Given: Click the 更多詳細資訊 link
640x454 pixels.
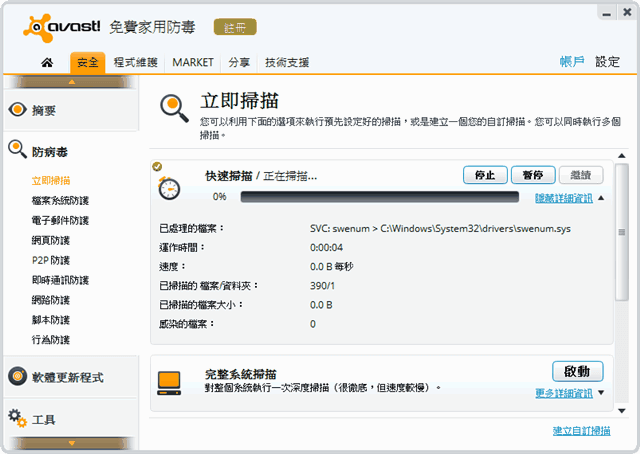Looking at the screenshot, I should pos(564,393).
